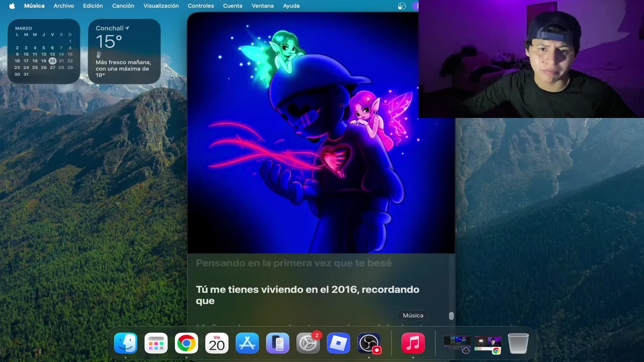644x362 pixels.
Task: Click the album artwork in Music player
Action: point(321,133)
